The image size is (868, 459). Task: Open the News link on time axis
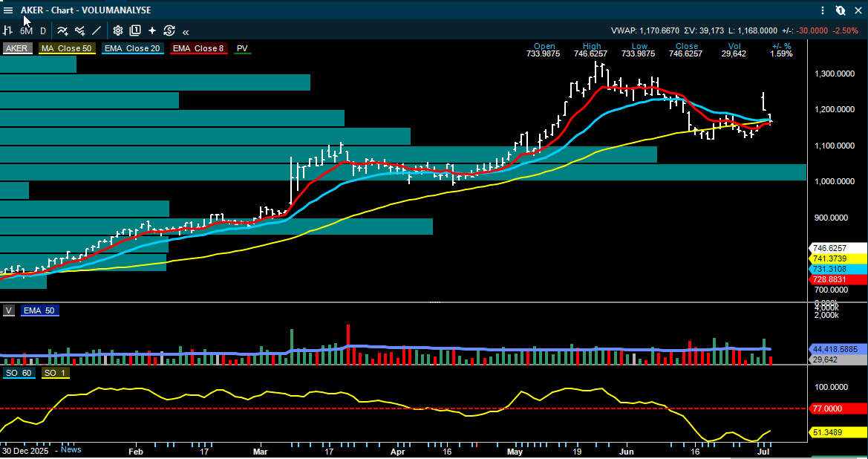[71, 449]
